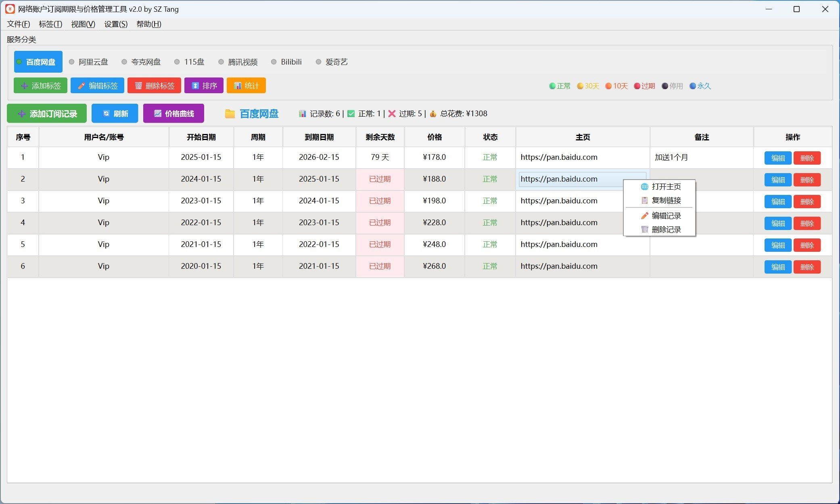
Task: Click the Delete Tag (删除标签) trash icon
Action: click(138, 86)
